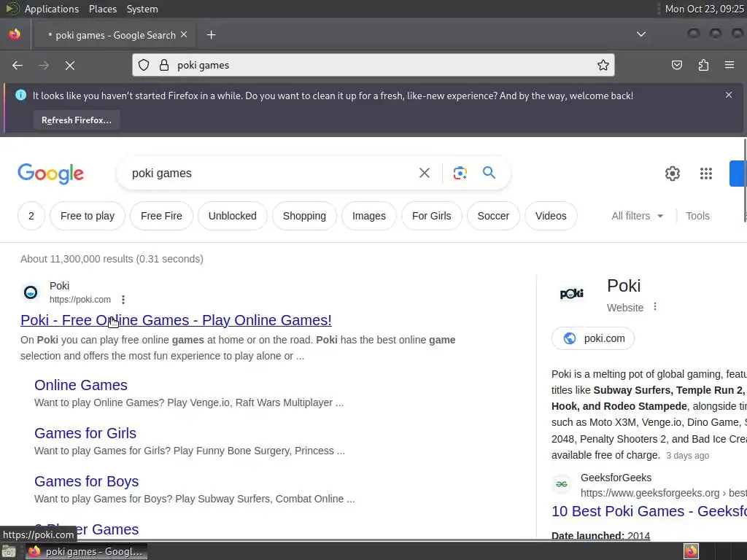The image size is (747, 560).
Task: Open options dots next to poki.com URL
Action: [x=123, y=300]
